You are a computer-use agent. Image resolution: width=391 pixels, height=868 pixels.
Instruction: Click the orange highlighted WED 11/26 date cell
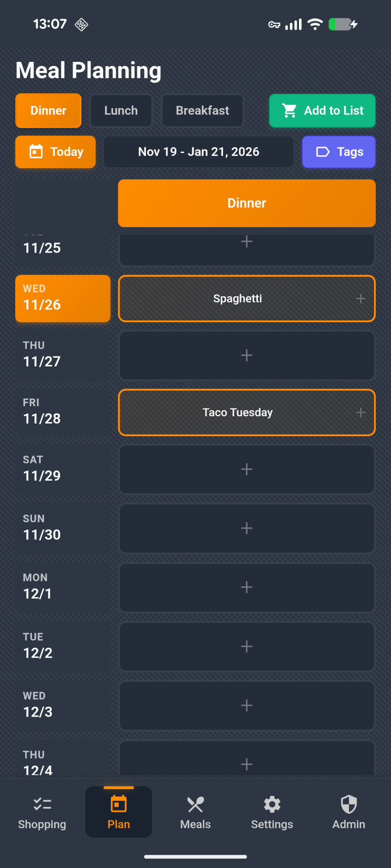pos(62,298)
